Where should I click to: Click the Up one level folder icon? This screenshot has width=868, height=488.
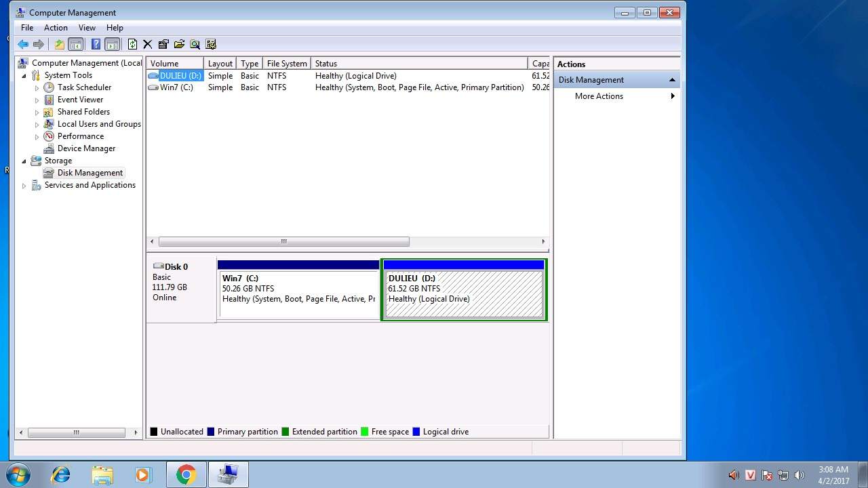click(x=60, y=44)
